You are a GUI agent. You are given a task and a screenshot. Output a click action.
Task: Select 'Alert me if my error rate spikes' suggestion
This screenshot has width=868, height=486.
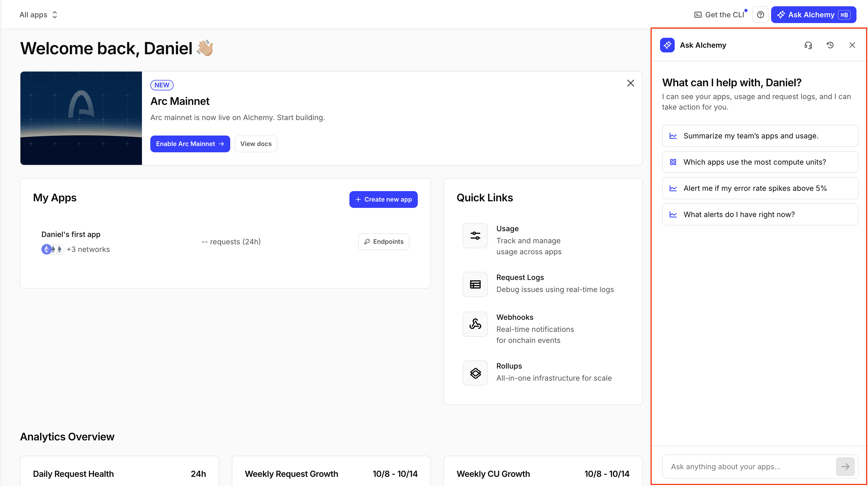pos(760,188)
